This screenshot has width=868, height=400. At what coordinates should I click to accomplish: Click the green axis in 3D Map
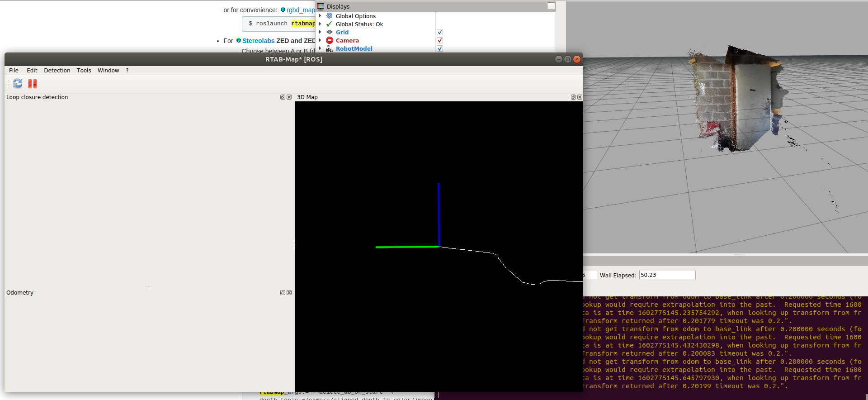tap(407, 247)
